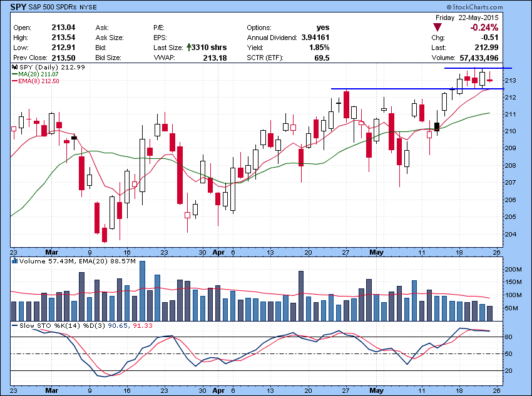Click the VWAP value 213.18
The height and width of the screenshot is (396, 532).
tap(215, 58)
